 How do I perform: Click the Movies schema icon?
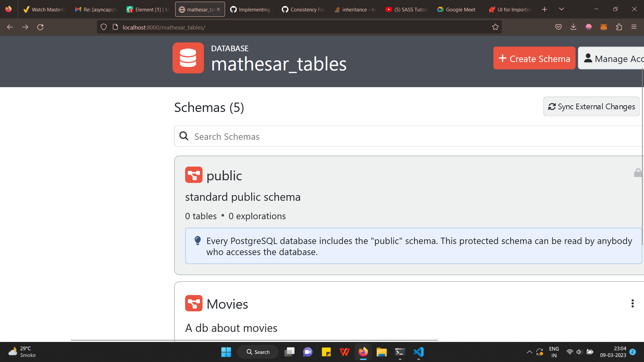194,303
